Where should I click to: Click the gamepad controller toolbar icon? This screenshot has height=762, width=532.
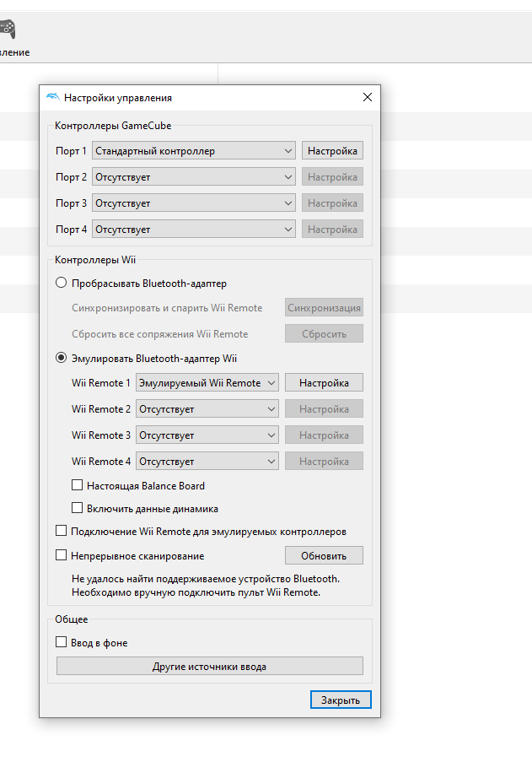coord(8,29)
